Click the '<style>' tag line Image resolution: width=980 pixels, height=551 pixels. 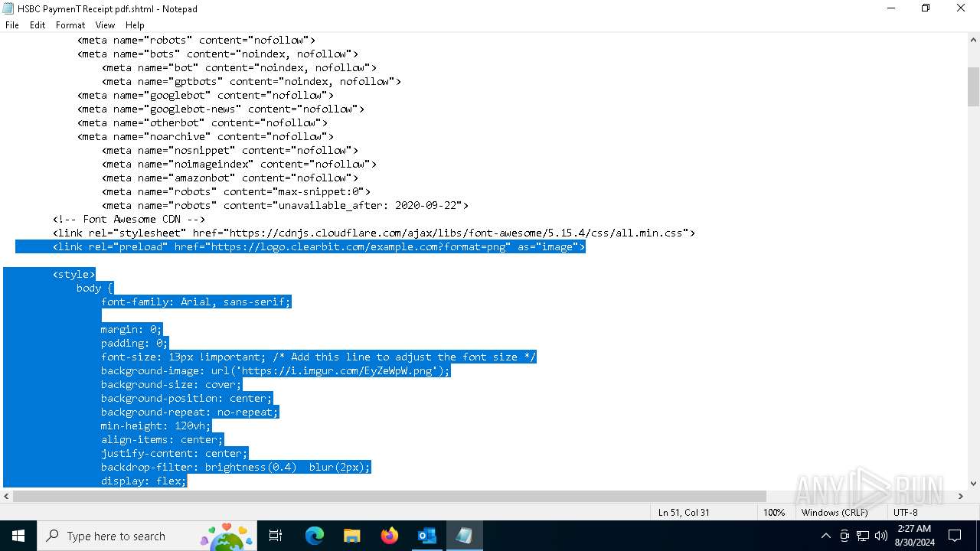73,275
